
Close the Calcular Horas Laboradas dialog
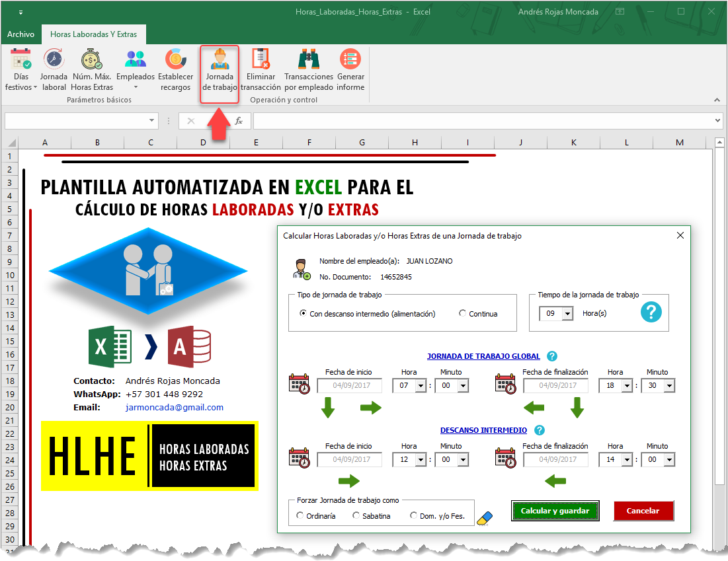pyautogui.click(x=680, y=236)
